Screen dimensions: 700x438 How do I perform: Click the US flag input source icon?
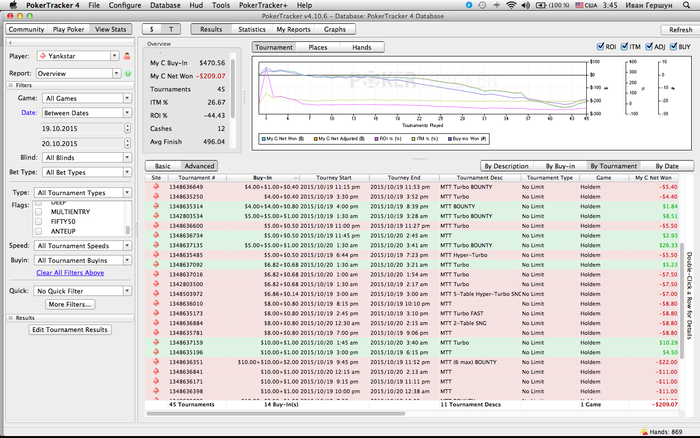pyautogui.click(x=579, y=5)
